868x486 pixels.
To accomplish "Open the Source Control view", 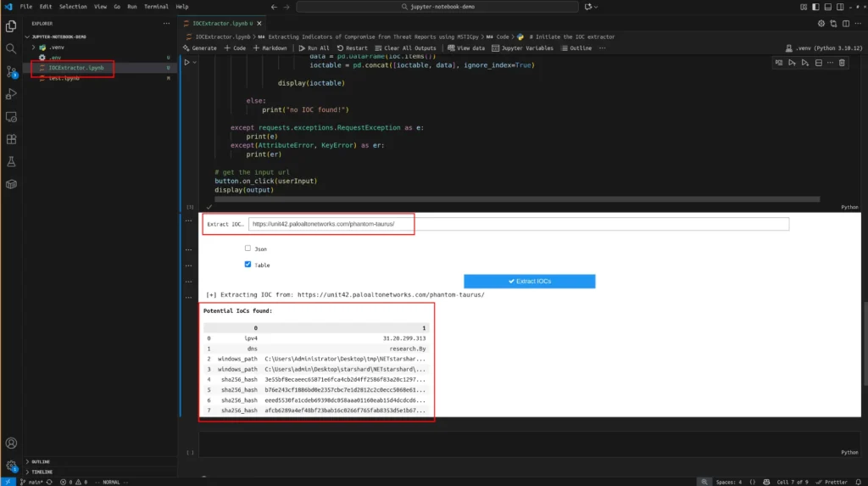I will tap(11, 71).
